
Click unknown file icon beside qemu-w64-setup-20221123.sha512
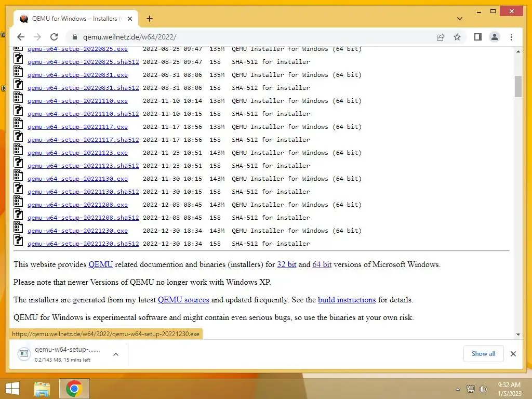(18, 162)
